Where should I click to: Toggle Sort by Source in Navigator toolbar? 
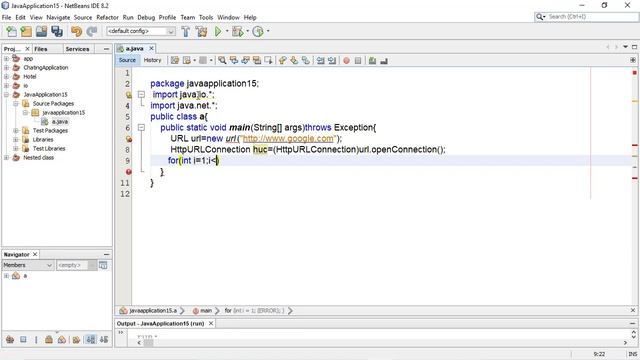pos(104,340)
